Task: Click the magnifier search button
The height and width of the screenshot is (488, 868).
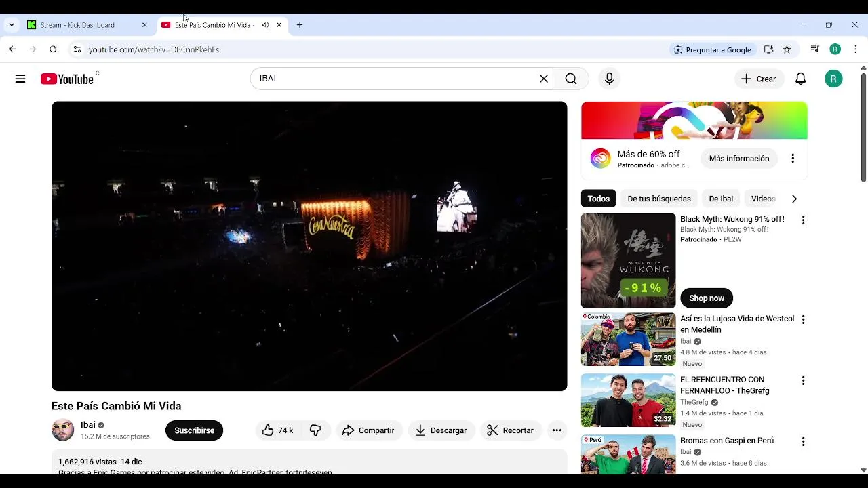Action: (x=571, y=79)
